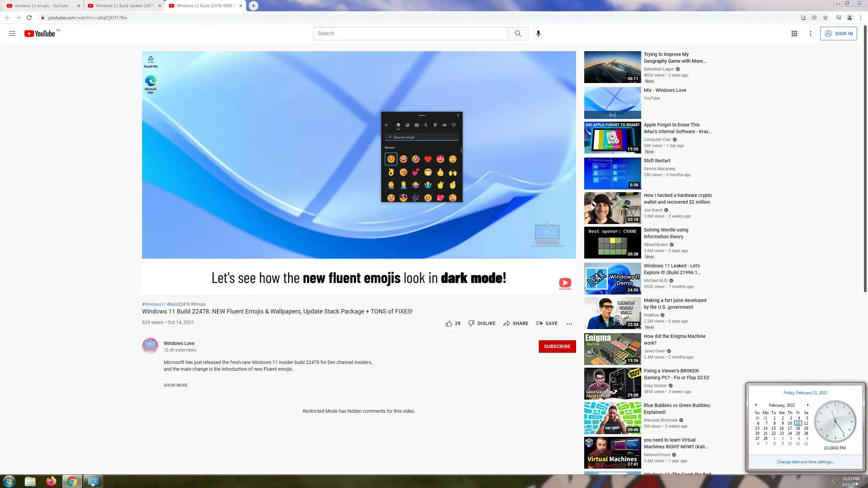Launch Firefox from the taskbar
868x488 pixels.
pyautogui.click(x=51, y=481)
